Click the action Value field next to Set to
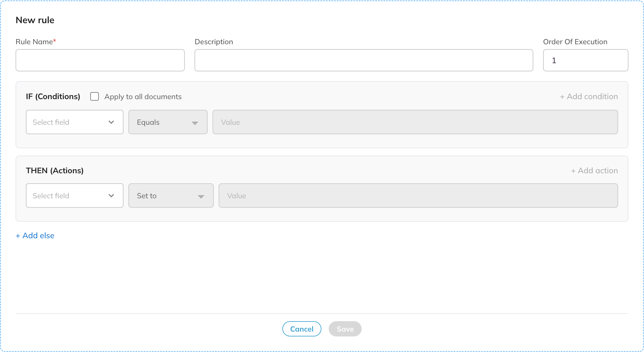The image size is (644, 352). pos(418,196)
